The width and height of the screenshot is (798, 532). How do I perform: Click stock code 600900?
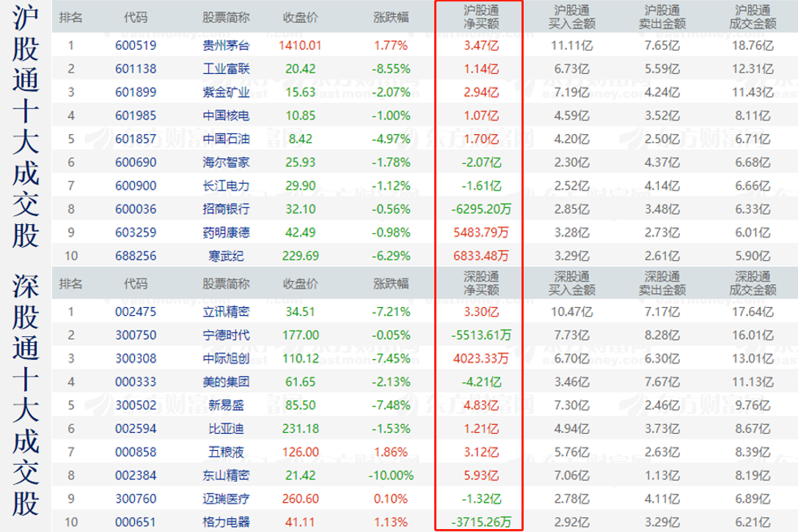coord(136,185)
